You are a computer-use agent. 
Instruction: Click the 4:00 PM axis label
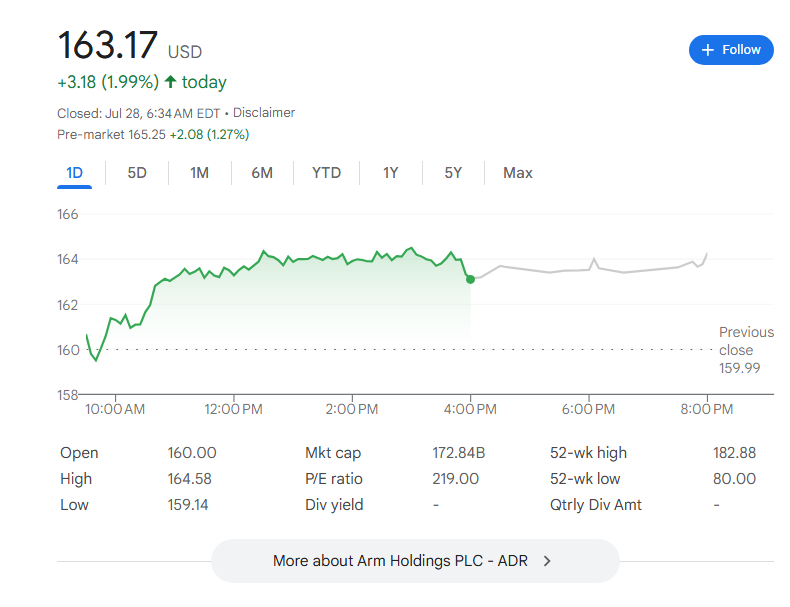(470, 409)
